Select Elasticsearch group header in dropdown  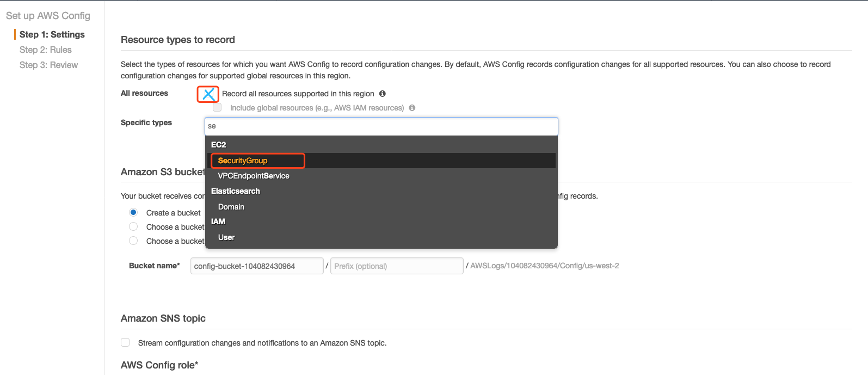pos(235,191)
